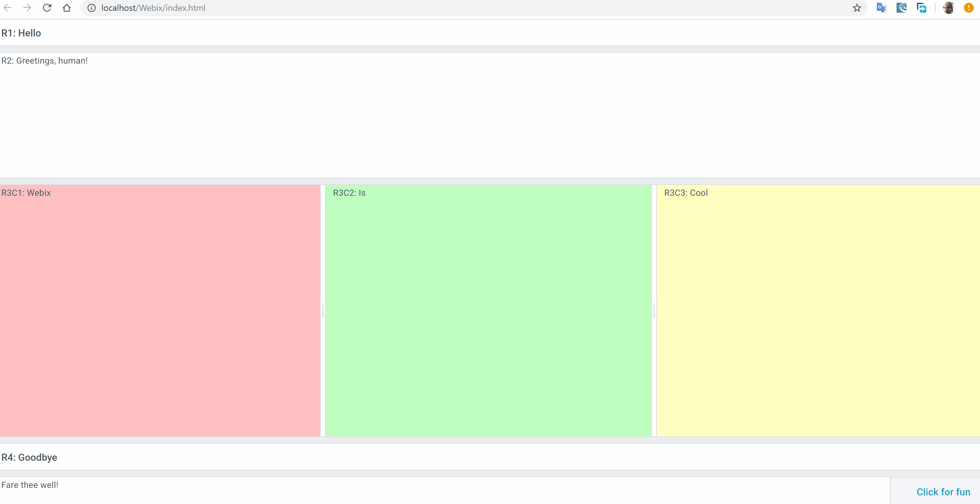Viewport: 980px width, 504px height.
Task: Open the Google Translate extension
Action: click(x=881, y=8)
